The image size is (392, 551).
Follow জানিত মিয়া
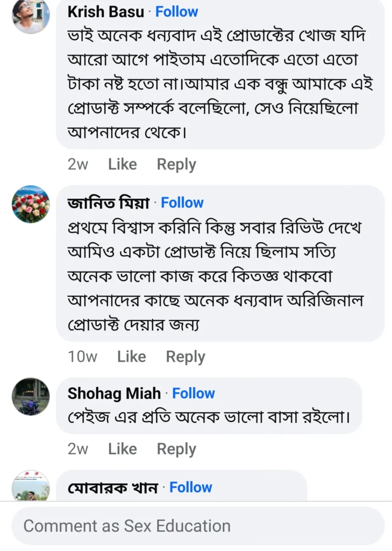[x=182, y=202]
